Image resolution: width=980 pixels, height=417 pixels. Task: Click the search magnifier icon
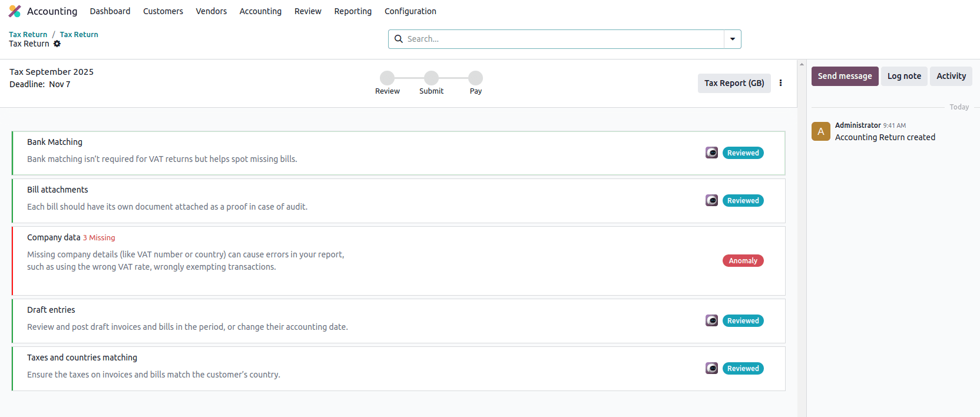399,39
